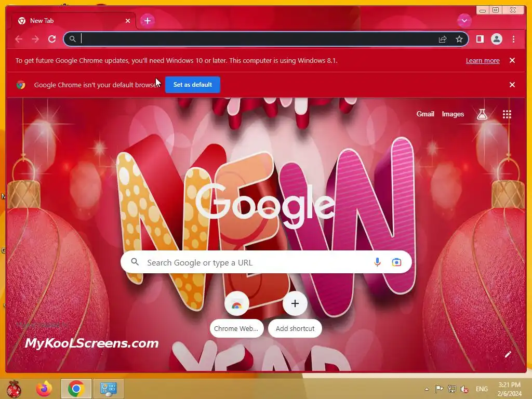Open the Control Panel taskbar item
This screenshot has height=399, width=532.
(x=108, y=389)
